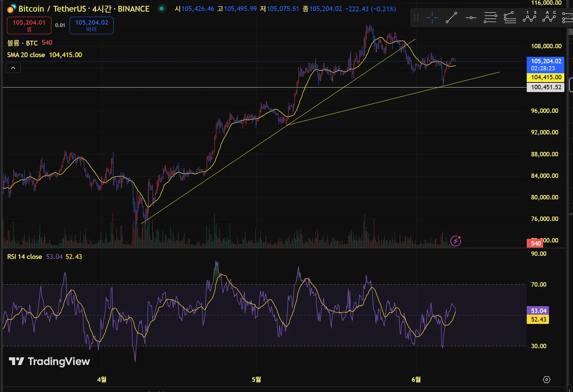Select the crosshair cursor tool
The height and width of the screenshot is (392, 573).
[x=432, y=17]
